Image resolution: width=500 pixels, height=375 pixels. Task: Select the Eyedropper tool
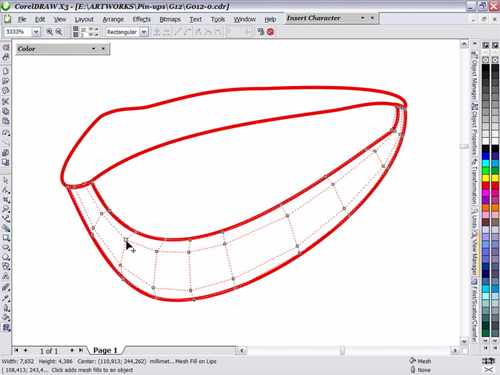[x=6, y=298]
